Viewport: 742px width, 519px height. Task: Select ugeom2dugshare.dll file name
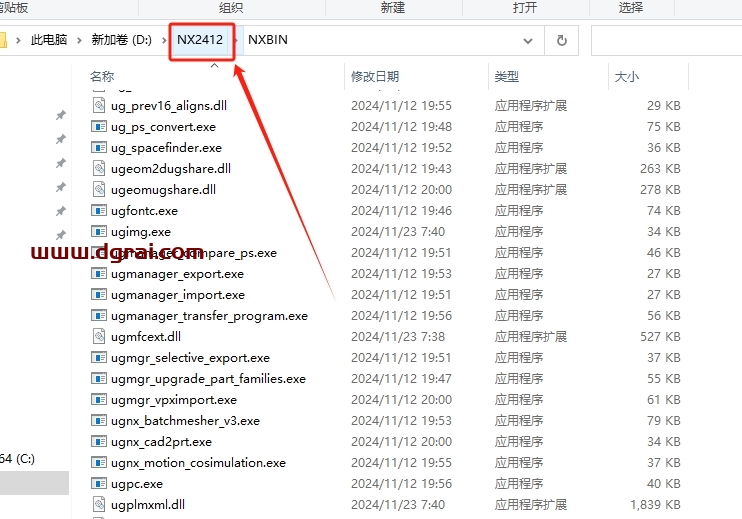click(171, 168)
